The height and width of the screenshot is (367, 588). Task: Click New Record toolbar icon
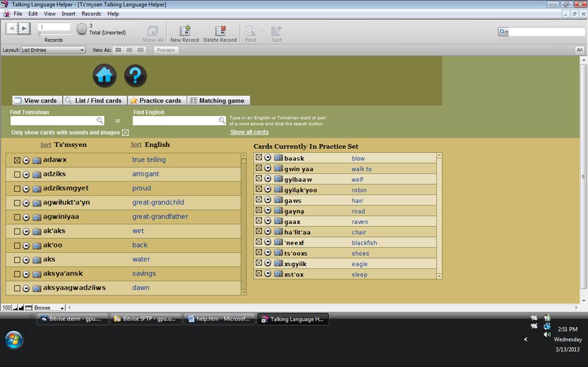pyautogui.click(x=185, y=31)
